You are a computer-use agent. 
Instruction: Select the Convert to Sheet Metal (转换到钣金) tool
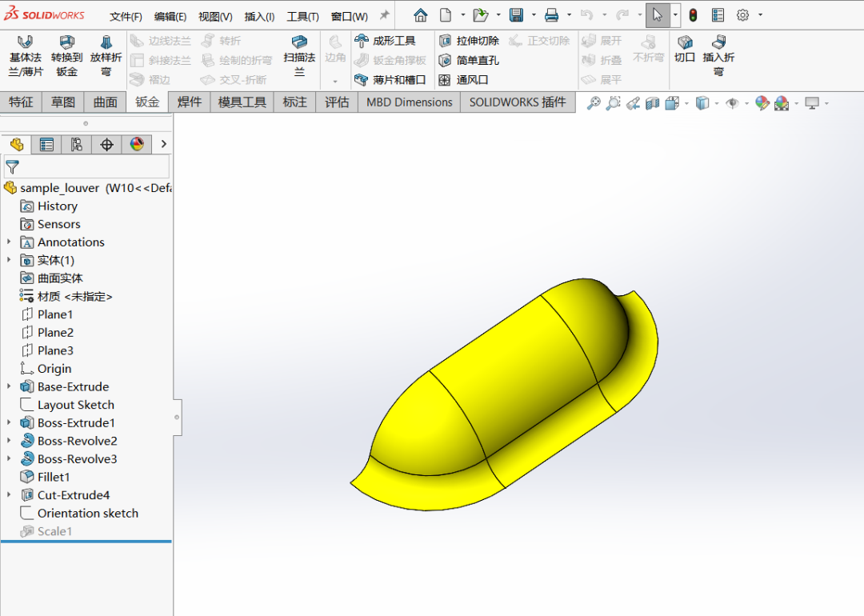point(66,56)
